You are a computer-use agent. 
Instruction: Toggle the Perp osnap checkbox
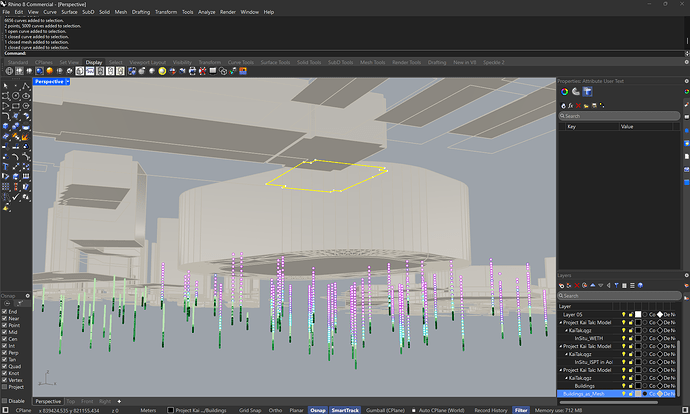pyautogui.click(x=4, y=353)
